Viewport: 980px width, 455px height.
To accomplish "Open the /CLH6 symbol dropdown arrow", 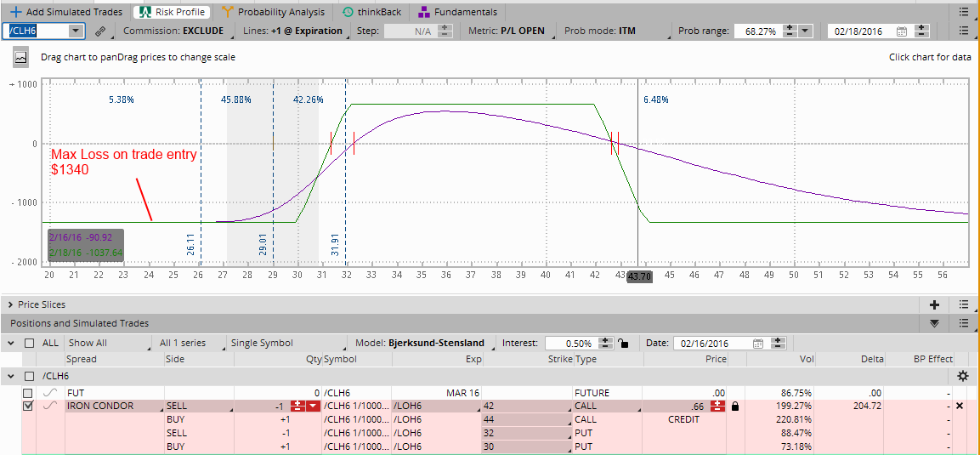I will click(76, 31).
